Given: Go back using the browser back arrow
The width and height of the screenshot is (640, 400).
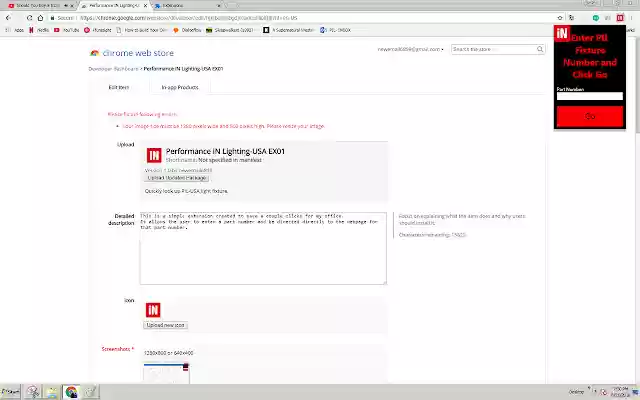Looking at the screenshot, I should tap(8, 18).
